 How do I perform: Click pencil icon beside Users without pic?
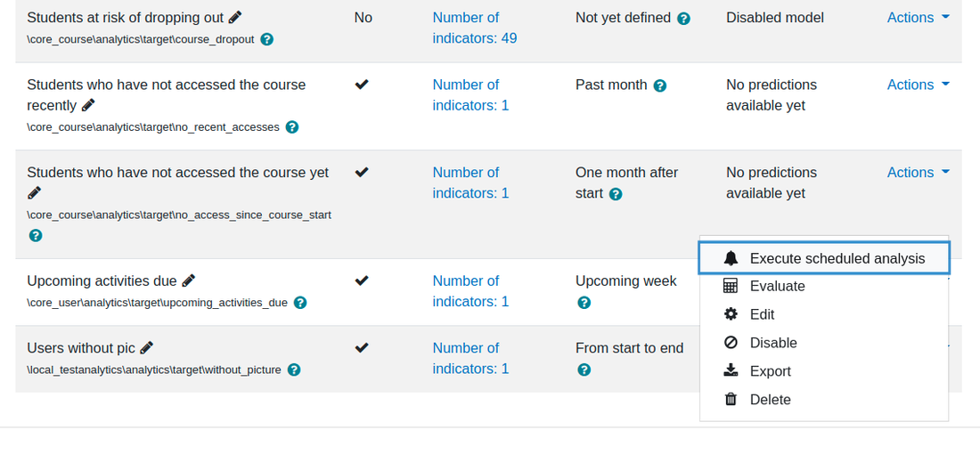click(x=147, y=347)
